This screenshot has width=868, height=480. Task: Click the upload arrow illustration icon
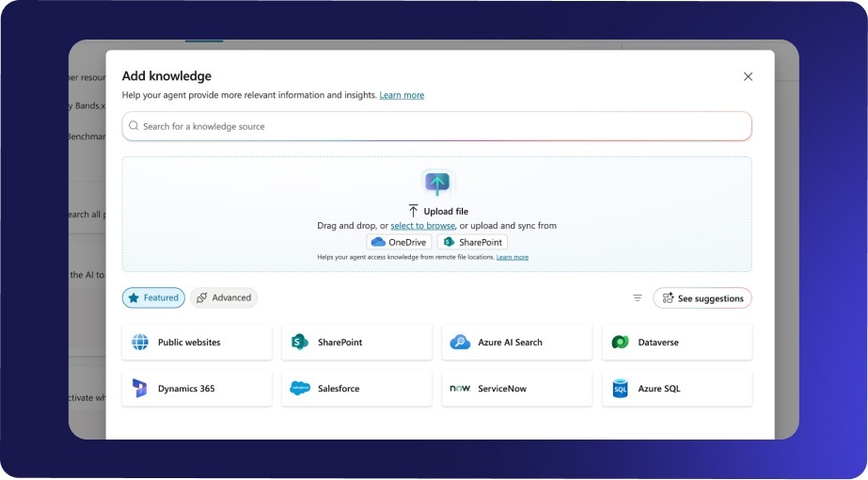[x=436, y=184]
